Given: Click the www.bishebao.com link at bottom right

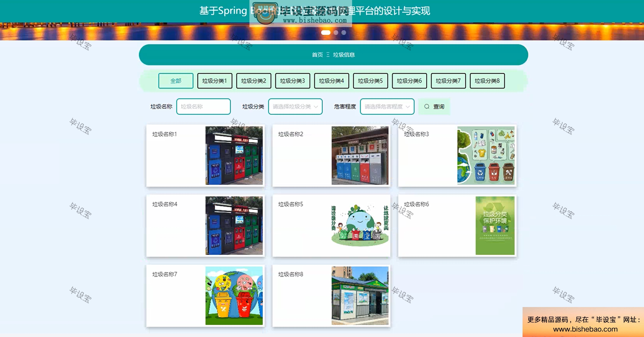Looking at the screenshot, I should coord(585,329).
